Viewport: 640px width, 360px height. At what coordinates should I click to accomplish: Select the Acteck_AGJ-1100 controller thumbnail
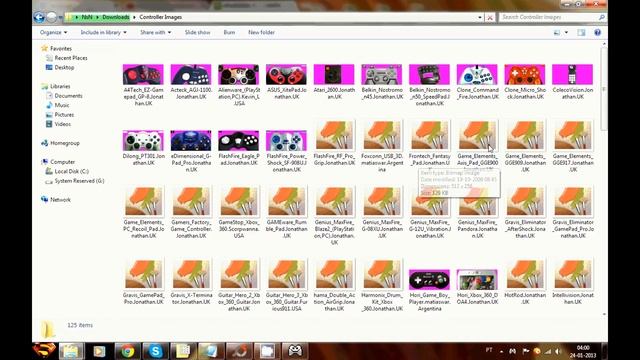(191, 74)
